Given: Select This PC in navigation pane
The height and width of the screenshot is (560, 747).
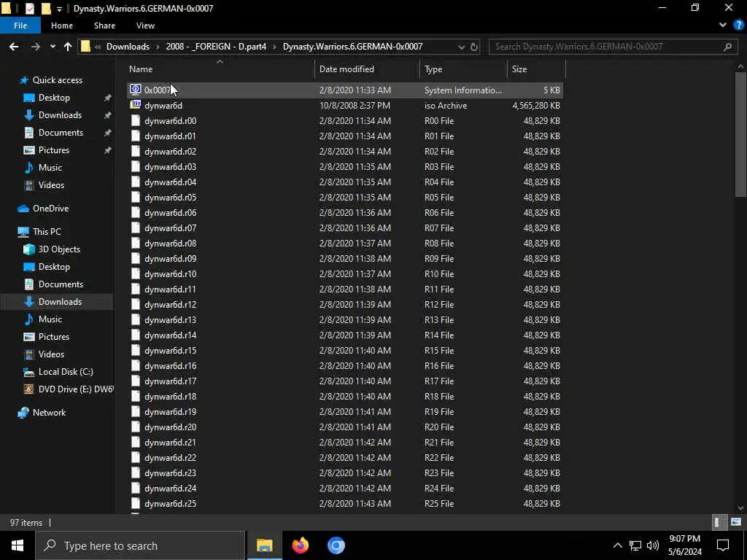Looking at the screenshot, I should tap(47, 232).
